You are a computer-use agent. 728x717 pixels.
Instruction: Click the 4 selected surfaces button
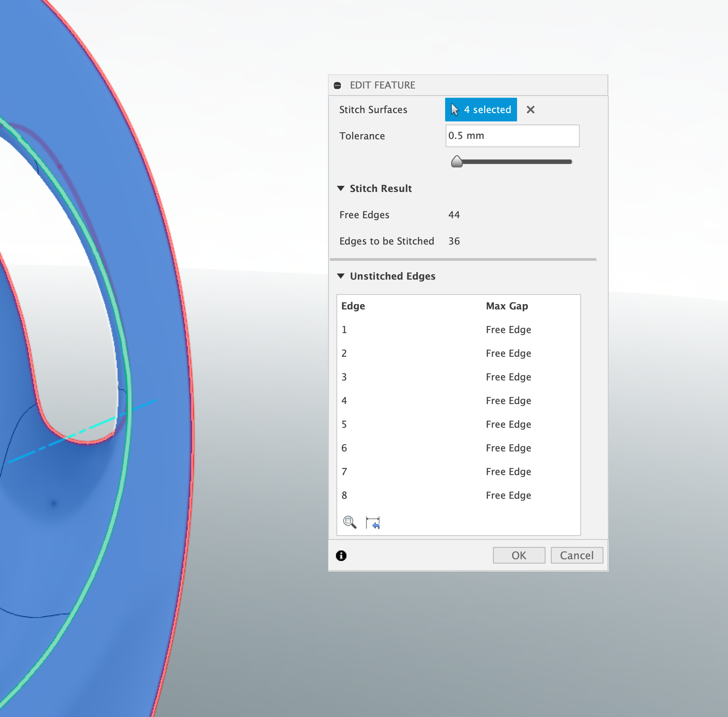pos(481,110)
